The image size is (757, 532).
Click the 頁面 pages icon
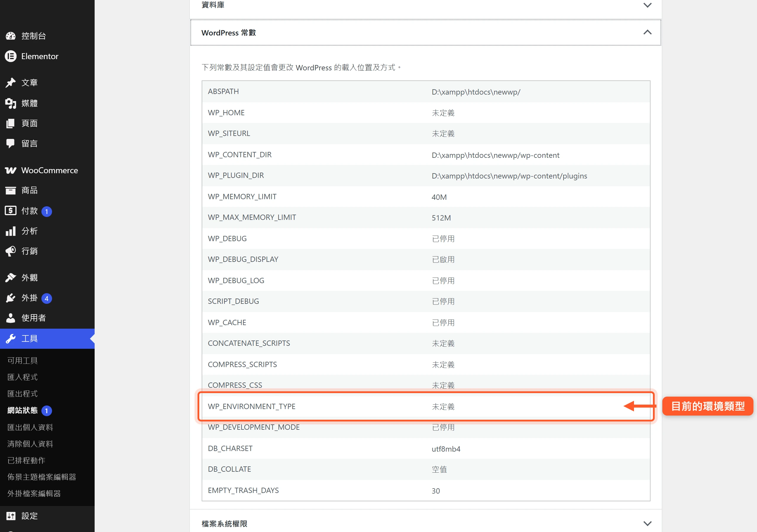(x=11, y=123)
